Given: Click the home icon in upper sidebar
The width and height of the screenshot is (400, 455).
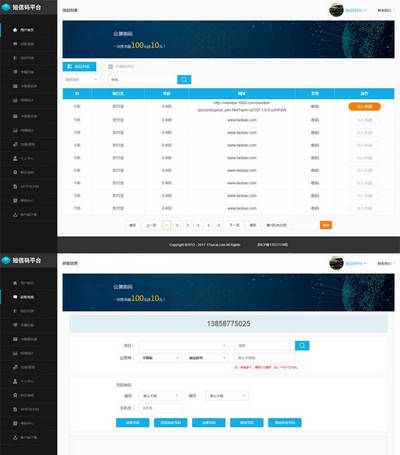Looking at the screenshot, I should [15, 30].
